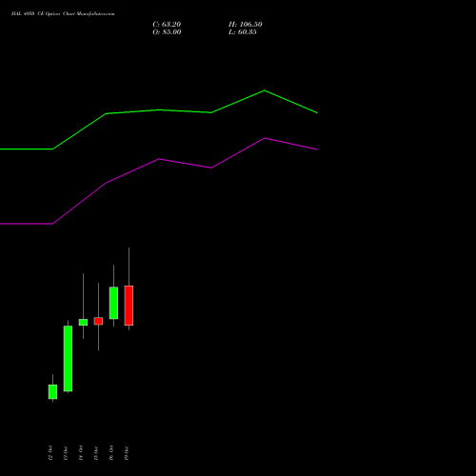The image size is (476, 476).
Task: Click the 15 Oct date axis label
Action: coord(96,453)
